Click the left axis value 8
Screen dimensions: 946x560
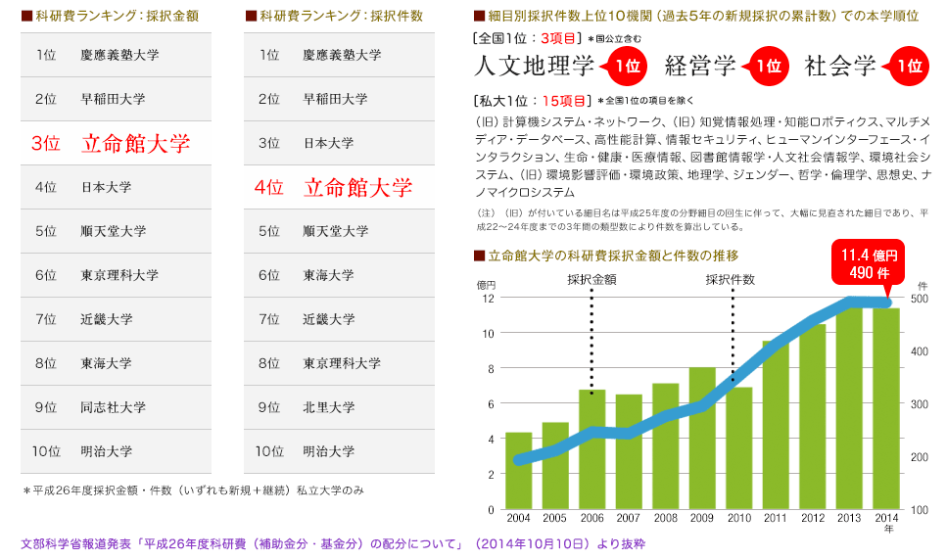[491, 369]
